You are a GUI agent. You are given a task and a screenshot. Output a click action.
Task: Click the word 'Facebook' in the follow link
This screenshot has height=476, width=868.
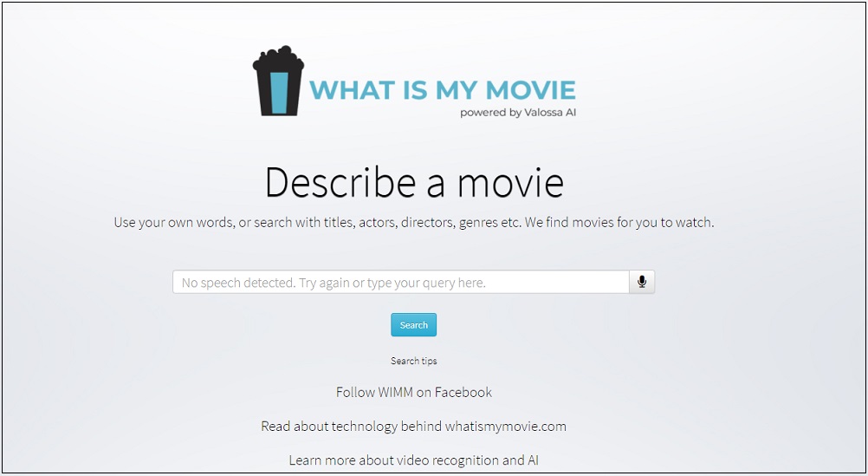coord(463,392)
